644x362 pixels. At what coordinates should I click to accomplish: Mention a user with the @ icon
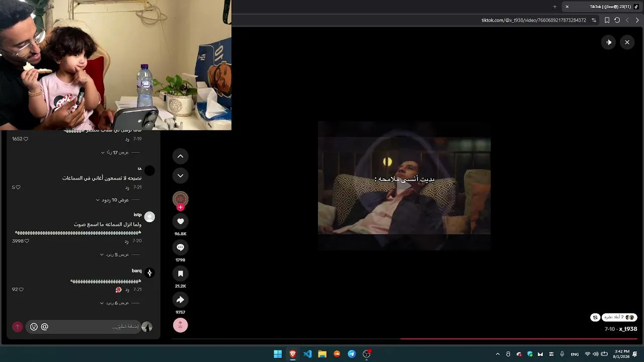coord(45,327)
